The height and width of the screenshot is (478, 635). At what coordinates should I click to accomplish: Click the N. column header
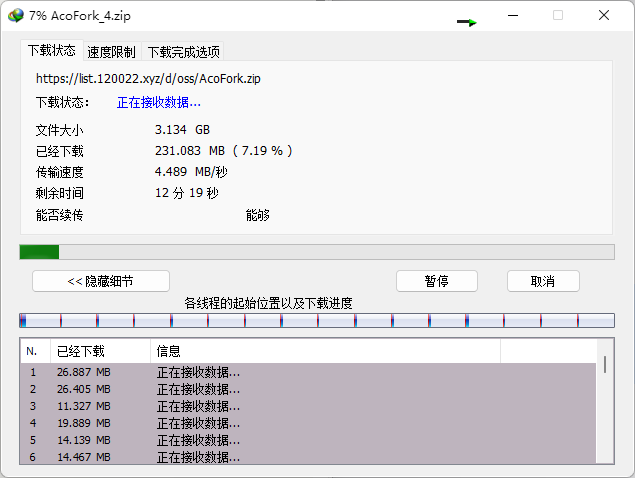(x=34, y=351)
